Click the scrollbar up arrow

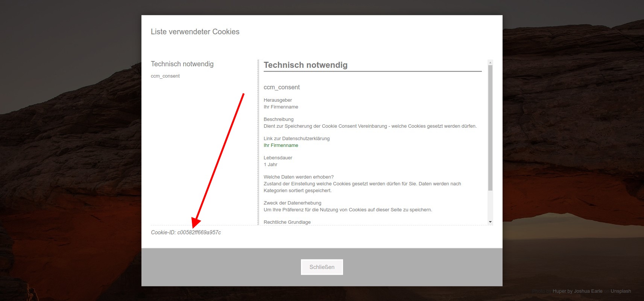(490, 62)
